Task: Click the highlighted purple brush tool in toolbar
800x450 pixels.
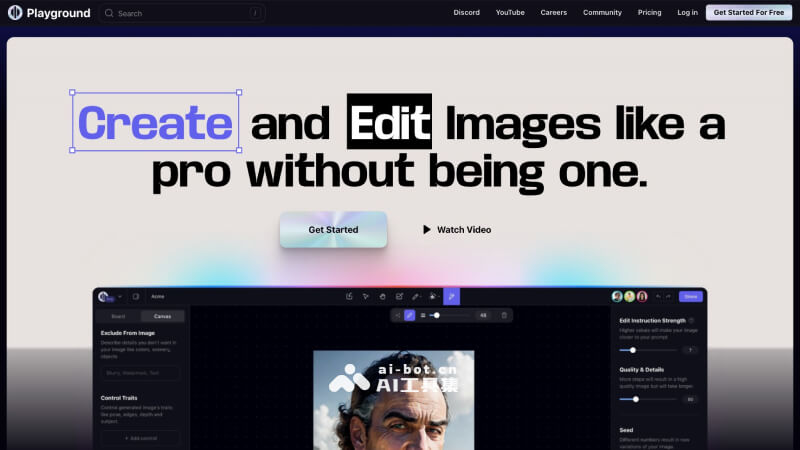Action: tap(452, 296)
